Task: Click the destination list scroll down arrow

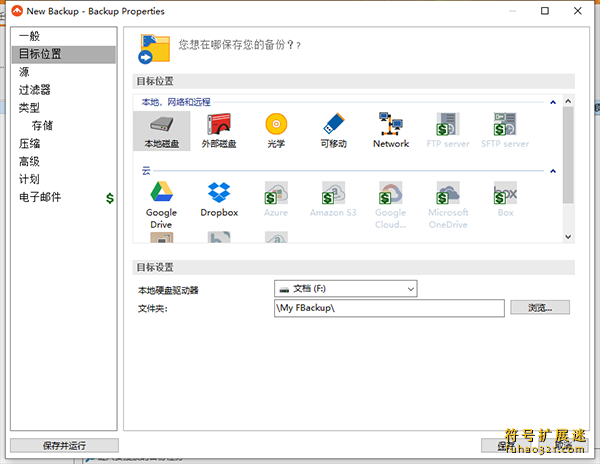Action: 568,237
